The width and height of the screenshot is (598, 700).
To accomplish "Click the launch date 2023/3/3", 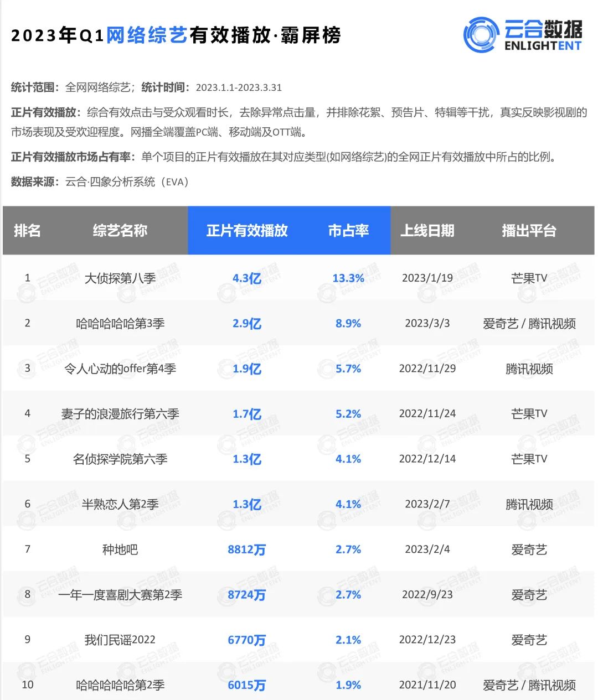I will pyautogui.click(x=427, y=324).
